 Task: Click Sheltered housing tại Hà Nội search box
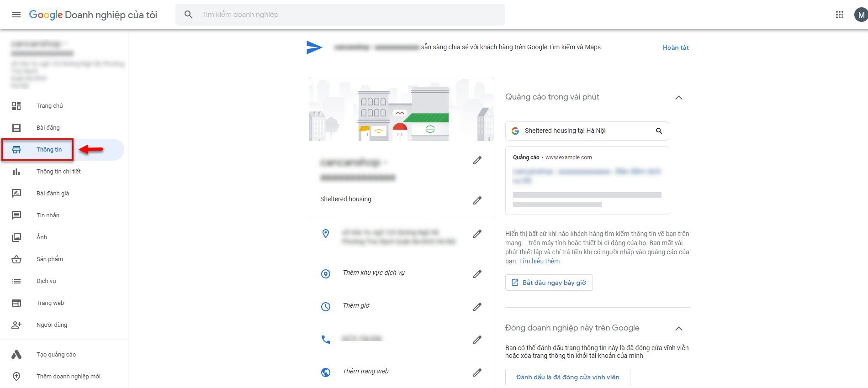(587, 131)
